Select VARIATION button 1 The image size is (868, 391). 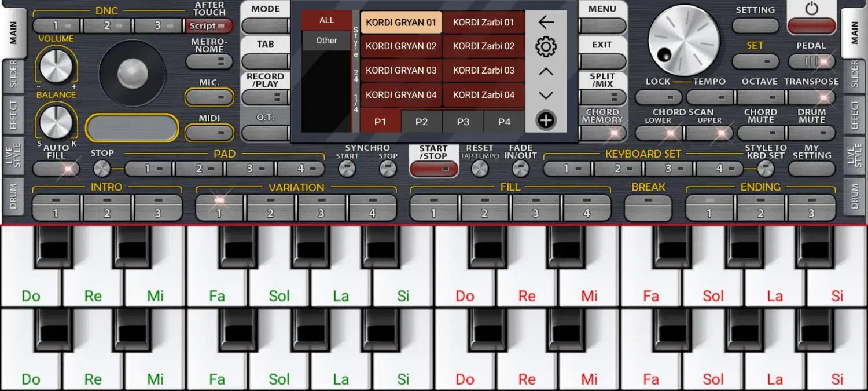click(x=219, y=207)
